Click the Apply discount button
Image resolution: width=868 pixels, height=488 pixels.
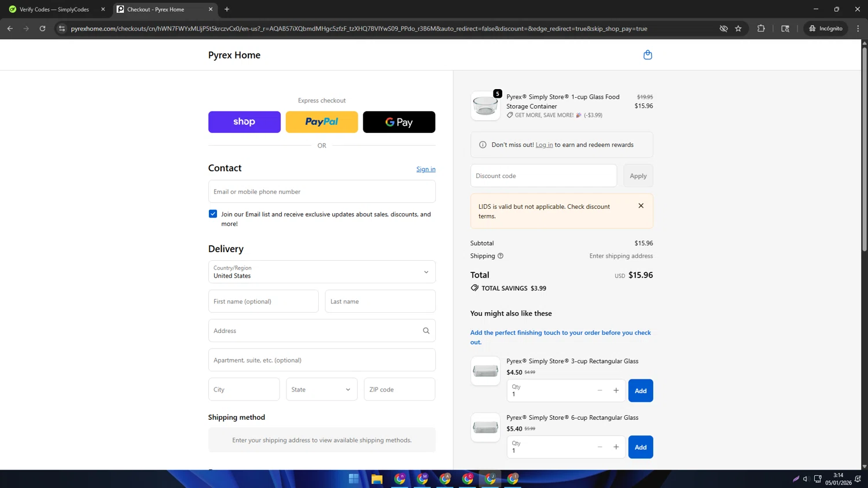638,176
